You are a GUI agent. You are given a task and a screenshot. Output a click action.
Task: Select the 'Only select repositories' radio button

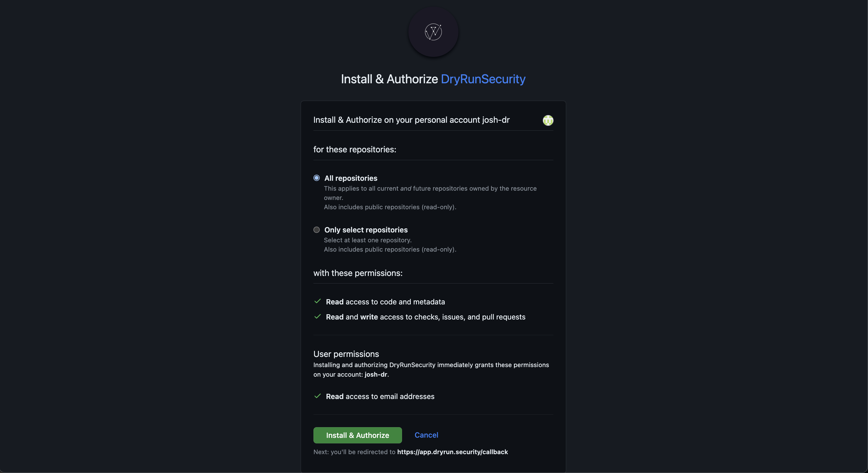pyautogui.click(x=316, y=230)
